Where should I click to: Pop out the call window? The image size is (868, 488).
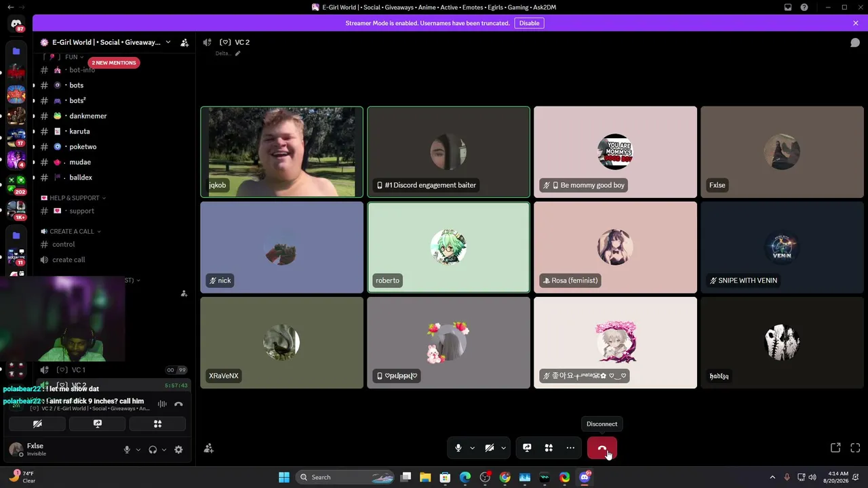835,448
